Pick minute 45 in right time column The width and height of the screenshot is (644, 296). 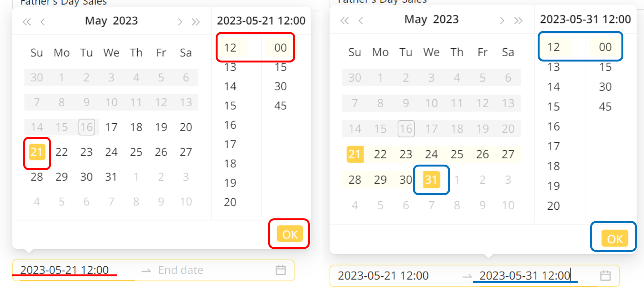[x=605, y=107]
